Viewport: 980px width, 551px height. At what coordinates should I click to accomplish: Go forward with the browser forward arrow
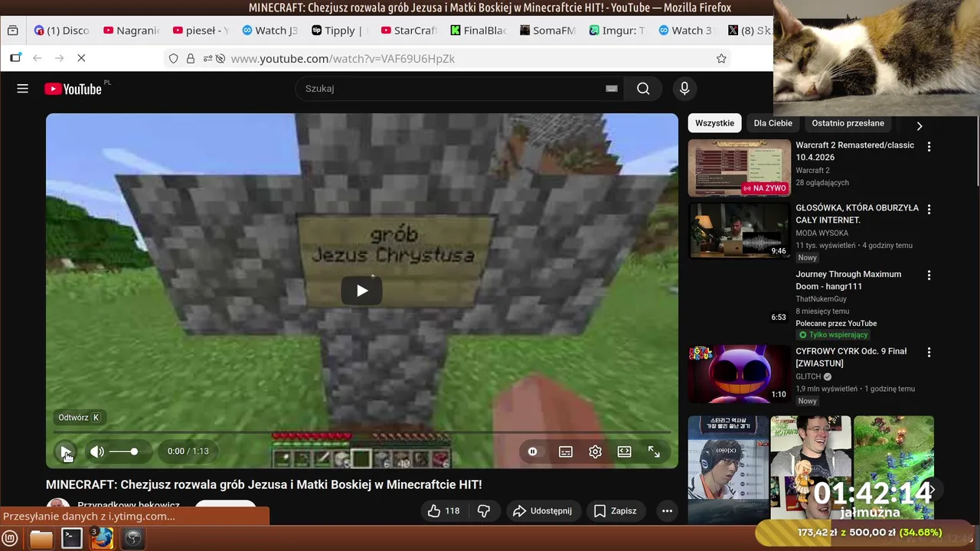click(59, 58)
